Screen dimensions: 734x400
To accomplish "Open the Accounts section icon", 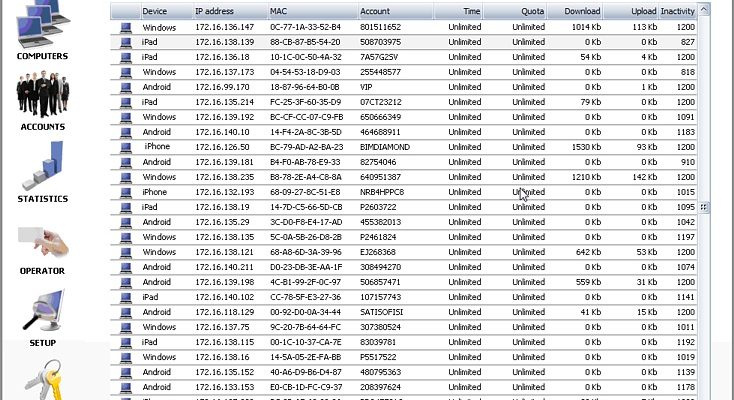I will point(43,94).
